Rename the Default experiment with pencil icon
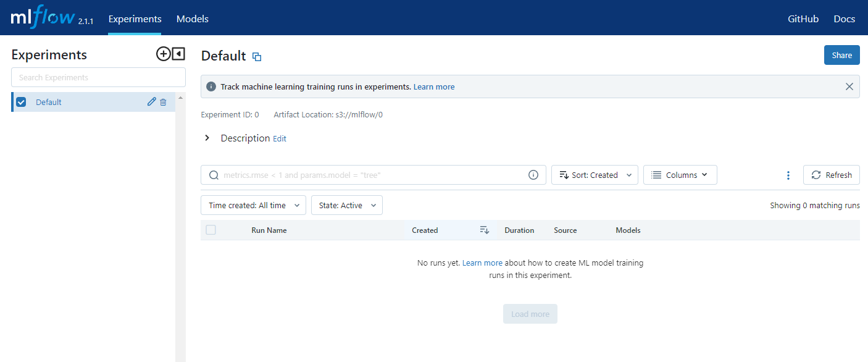 (151, 102)
